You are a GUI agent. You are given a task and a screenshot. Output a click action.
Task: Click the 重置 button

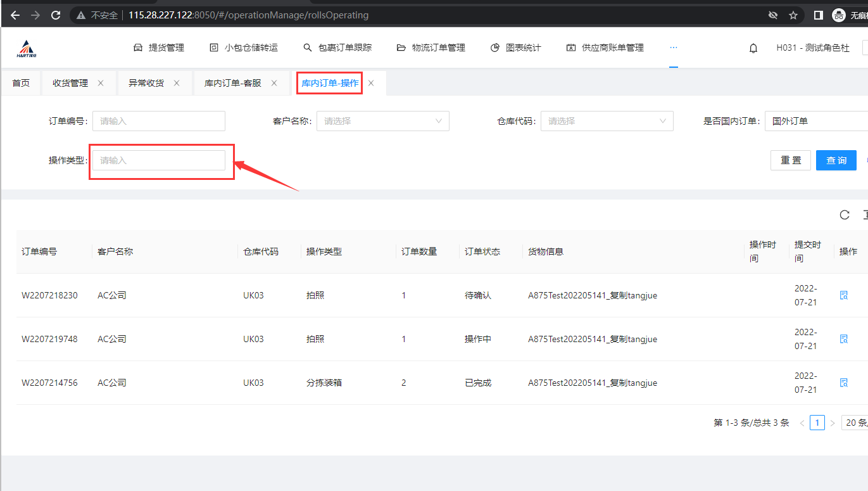[790, 160]
